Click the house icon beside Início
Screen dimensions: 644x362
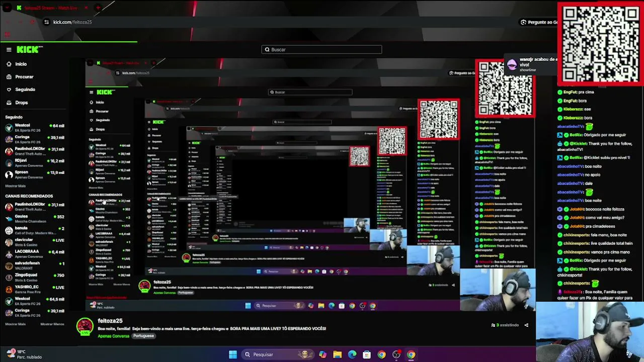point(9,64)
